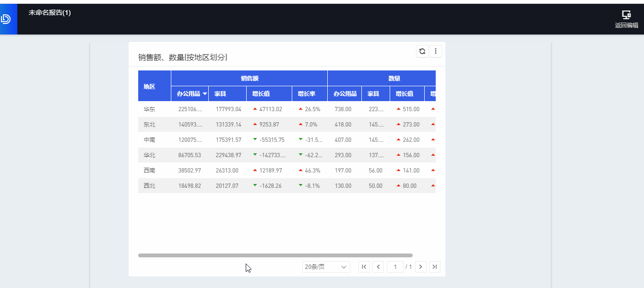The width and height of the screenshot is (644, 288).
Task: Click the 38502.97 cell
Action: (190, 171)
